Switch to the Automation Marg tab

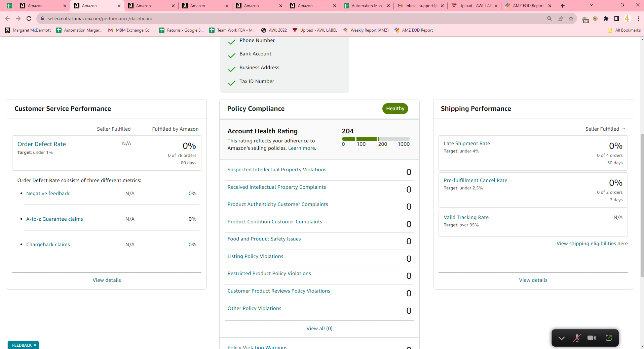pos(366,6)
